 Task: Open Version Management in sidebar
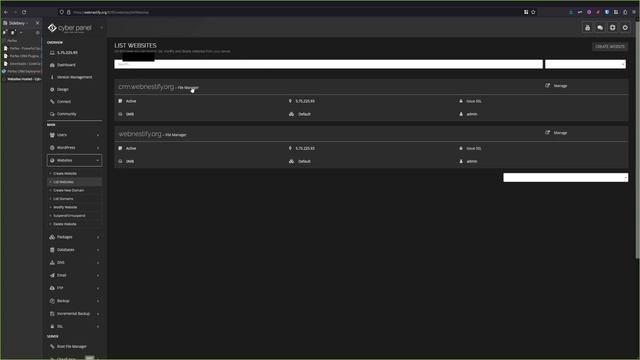point(74,77)
